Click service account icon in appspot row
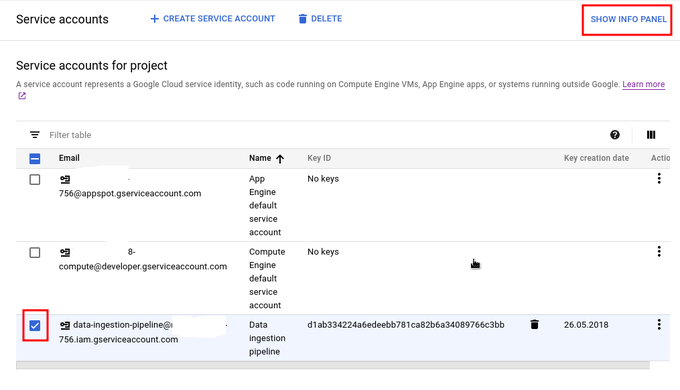680x390 pixels. click(65, 179)
